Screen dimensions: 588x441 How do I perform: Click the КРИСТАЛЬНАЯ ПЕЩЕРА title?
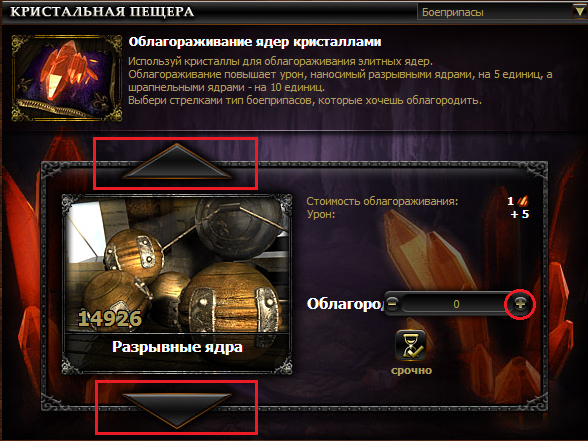pos(102,12)
